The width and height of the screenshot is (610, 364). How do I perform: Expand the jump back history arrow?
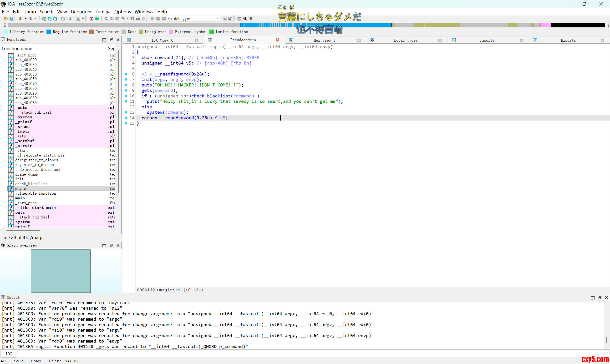click(x=25, y=19)
